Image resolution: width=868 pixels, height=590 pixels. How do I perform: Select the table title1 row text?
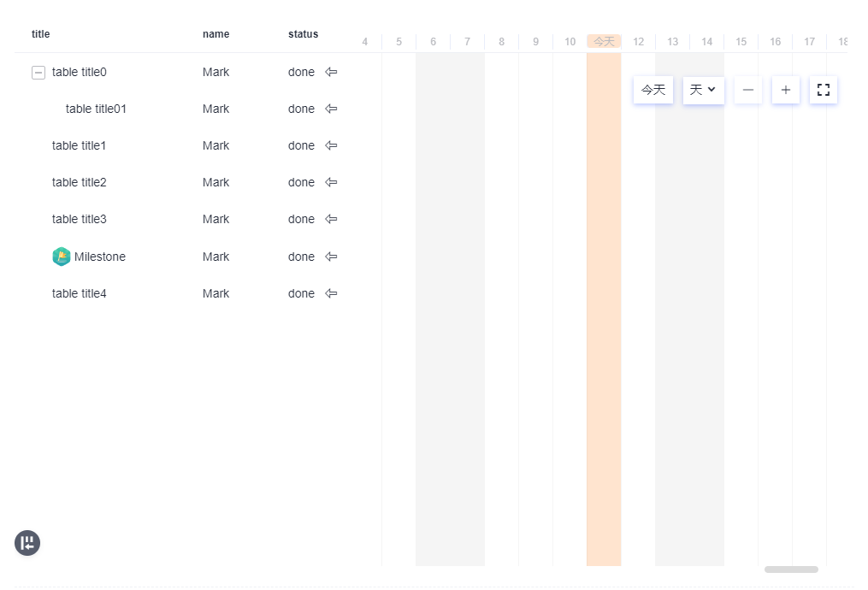click(79, 145)
